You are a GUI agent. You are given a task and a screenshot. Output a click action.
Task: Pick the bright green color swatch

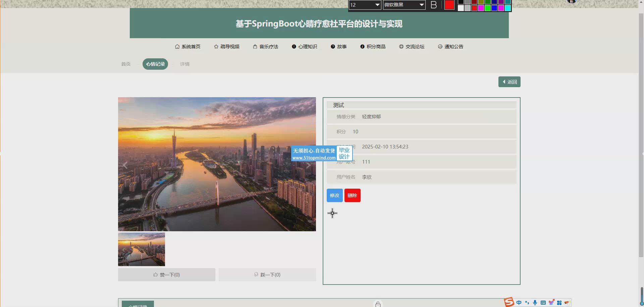(488, 8)
